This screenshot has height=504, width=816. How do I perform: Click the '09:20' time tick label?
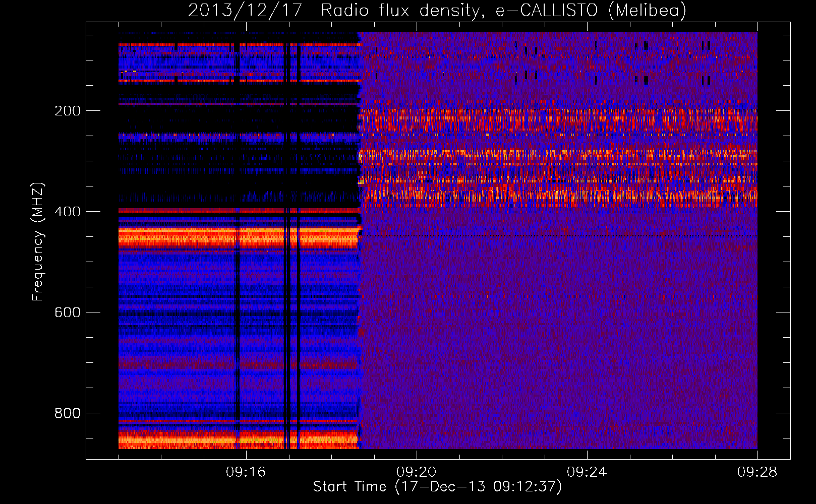pyautogui.click(x=416, y=472)
